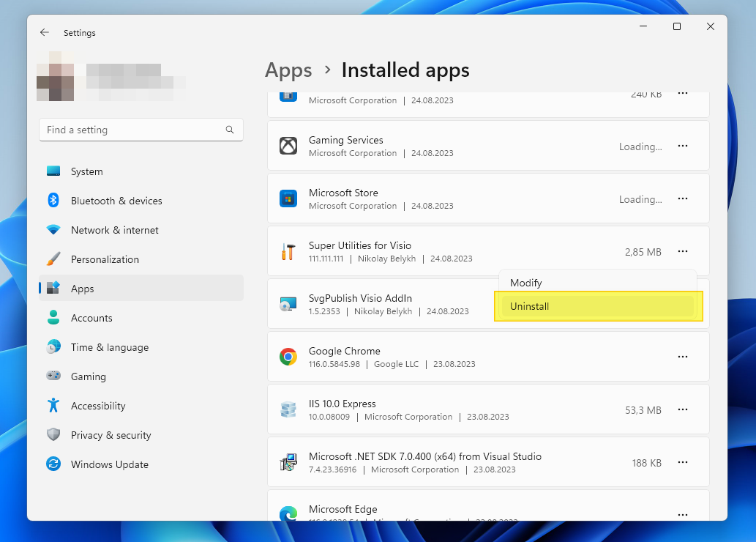This screenshot has width=756, height=542.
Task: Click the 188 KB size value
Action: click(646, 463)
